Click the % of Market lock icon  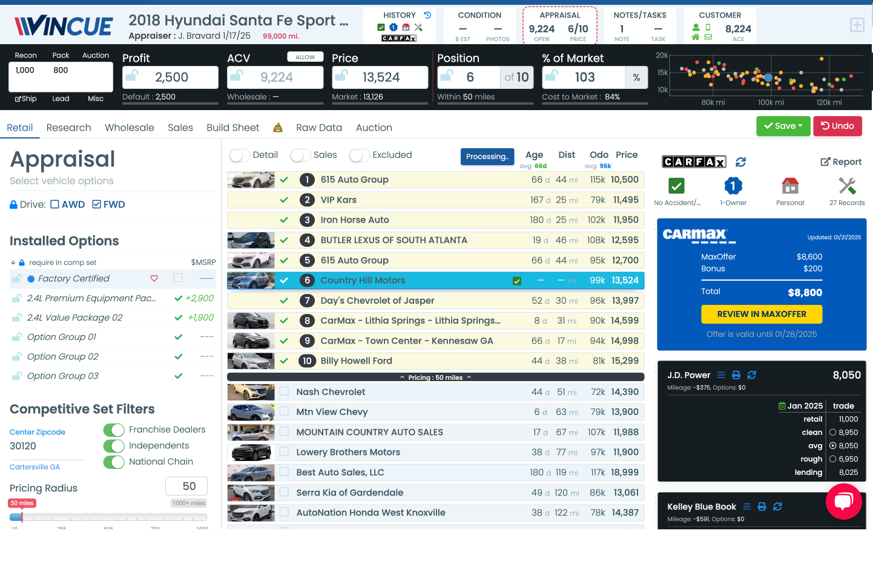click(x=551, y=75)
